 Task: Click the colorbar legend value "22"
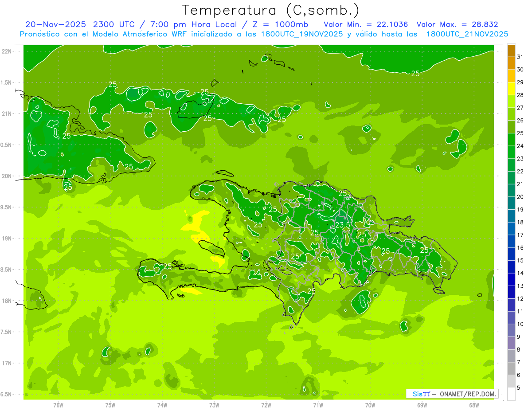point(520,172)
